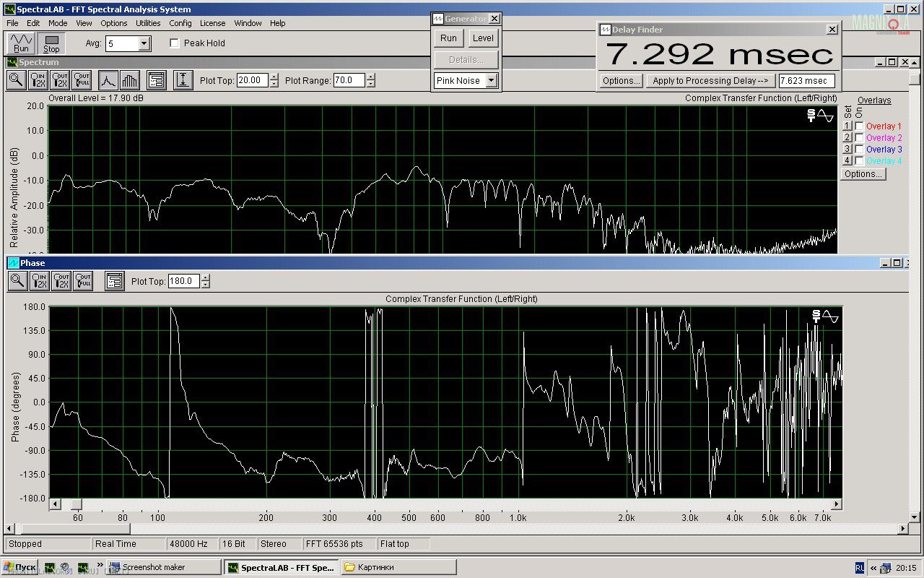This screenshot has height=578, width=924.
Task: Enable Overlay 4 checkbox
Action: point(859,161)
